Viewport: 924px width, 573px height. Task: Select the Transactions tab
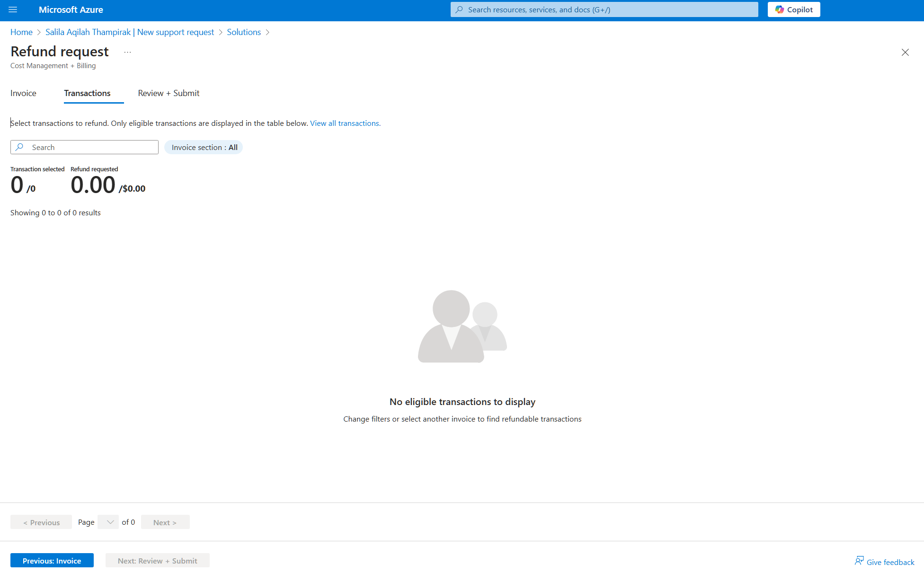pos(87,93)
